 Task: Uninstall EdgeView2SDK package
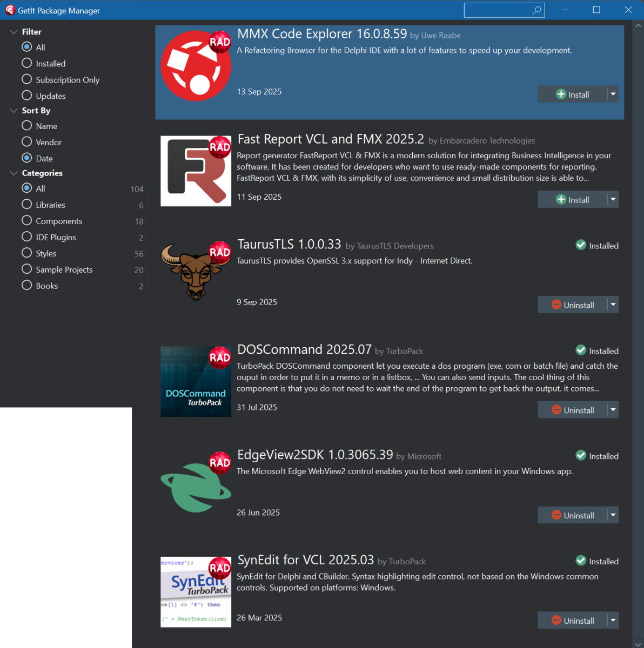(572, 515)
